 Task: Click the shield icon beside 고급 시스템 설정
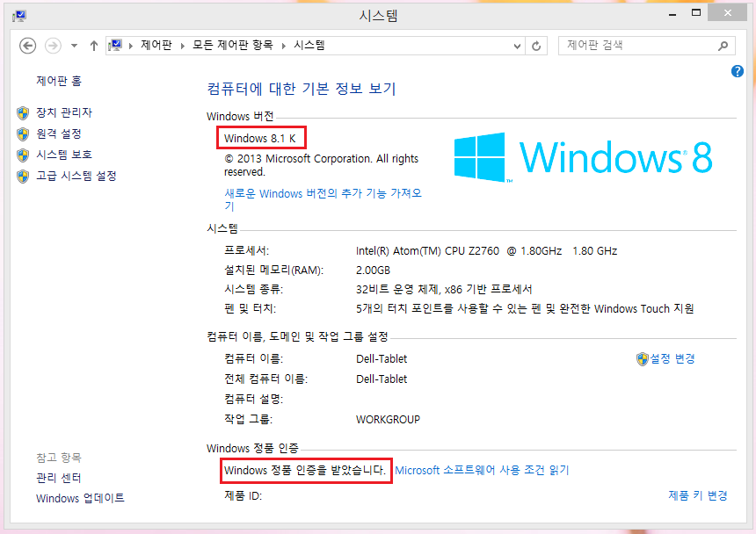[23, 177]
